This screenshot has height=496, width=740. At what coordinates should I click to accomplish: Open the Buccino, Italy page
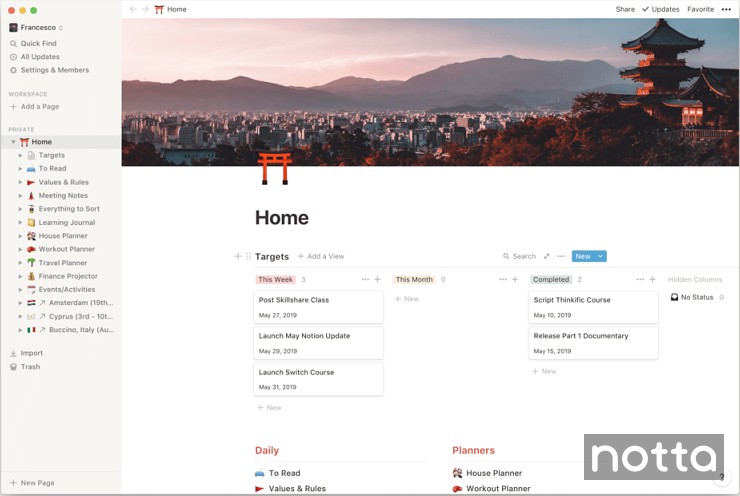click(81, 329)
